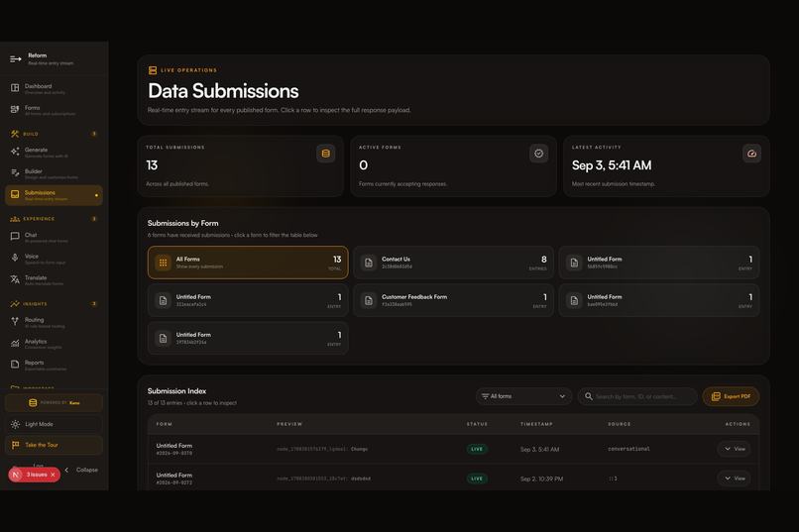Click the Reports document icon
Viewport: 799px width, 532px height.
pos(15,365)
